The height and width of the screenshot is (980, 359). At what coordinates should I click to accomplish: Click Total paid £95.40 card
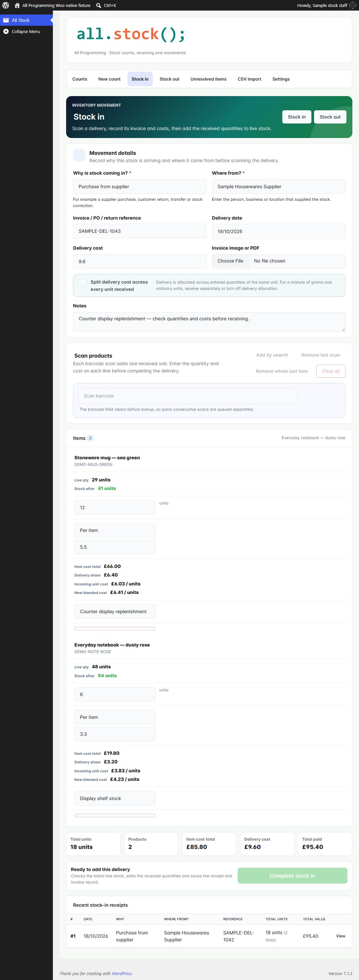(x=325, y=843)
